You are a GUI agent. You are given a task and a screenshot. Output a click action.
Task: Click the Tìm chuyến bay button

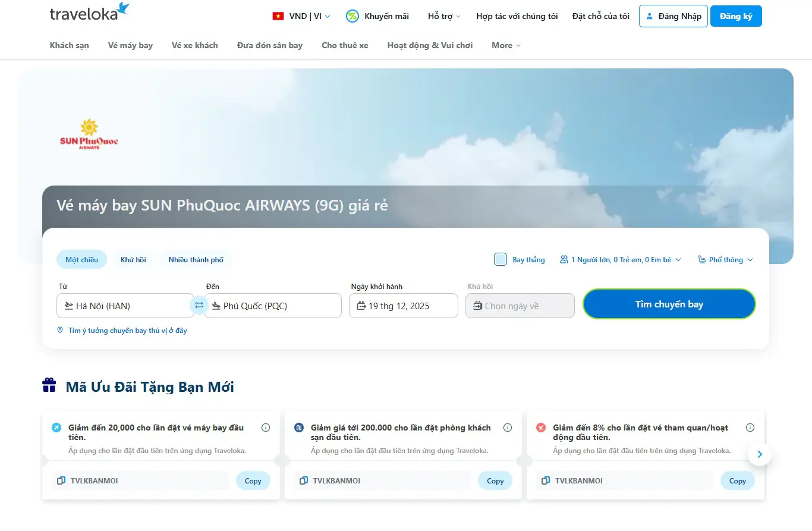669,304
